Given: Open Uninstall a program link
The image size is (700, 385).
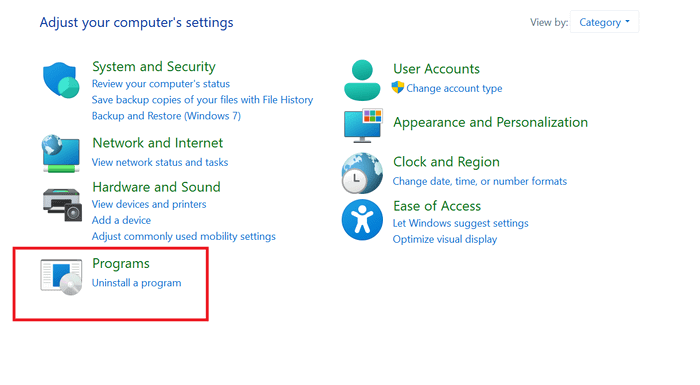Looking at the screenshot, I should (137, 283).
